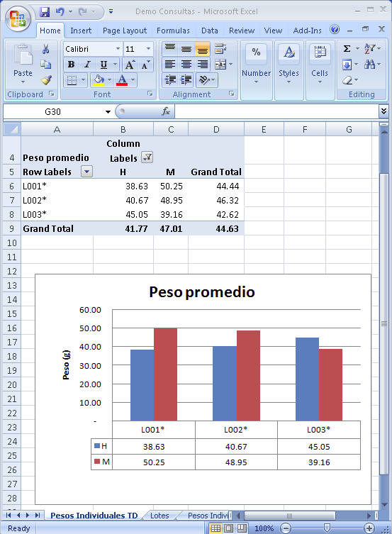Select the Peso promedio chart title

[202, 292]
